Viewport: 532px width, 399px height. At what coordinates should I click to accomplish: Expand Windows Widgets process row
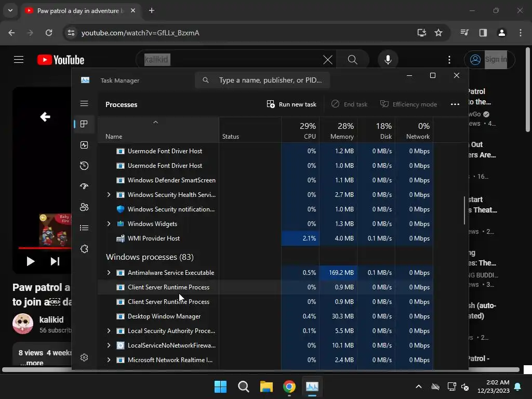[109, 224]
